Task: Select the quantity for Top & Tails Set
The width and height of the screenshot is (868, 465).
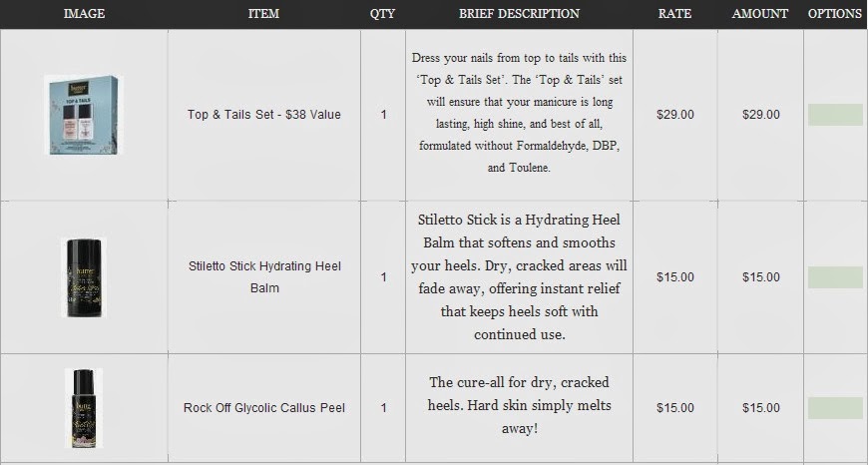Action: [384, 115]
